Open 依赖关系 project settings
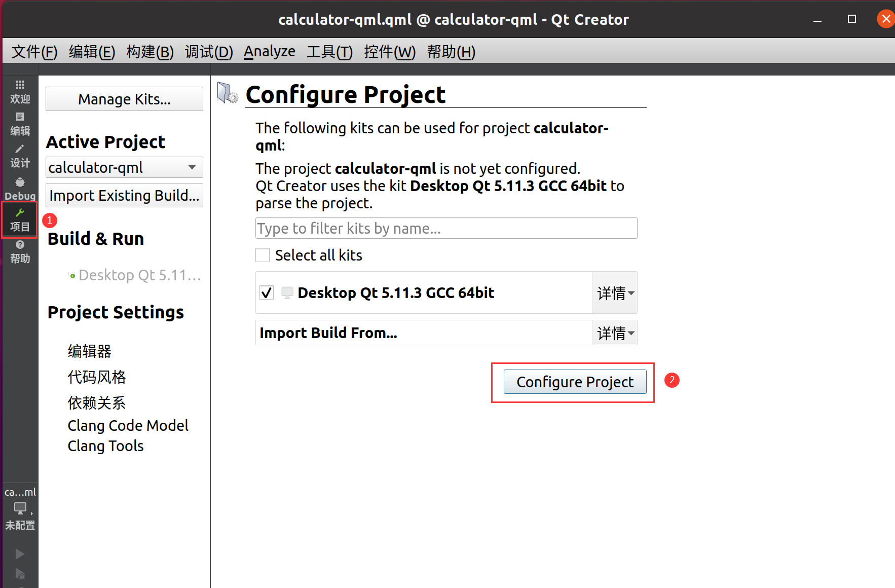 click(97, 402)
